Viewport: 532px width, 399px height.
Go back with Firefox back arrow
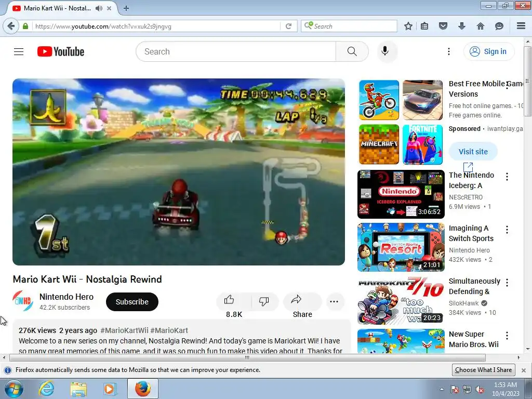tap(11, 26)
